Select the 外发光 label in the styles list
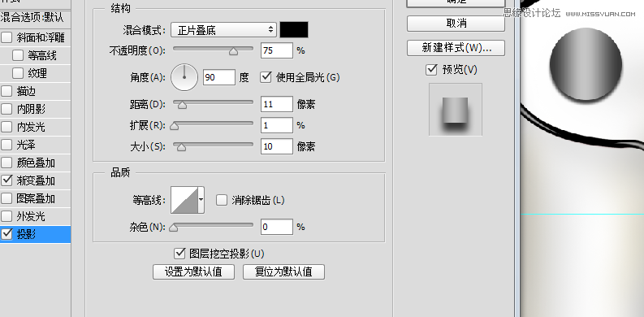 31,216
